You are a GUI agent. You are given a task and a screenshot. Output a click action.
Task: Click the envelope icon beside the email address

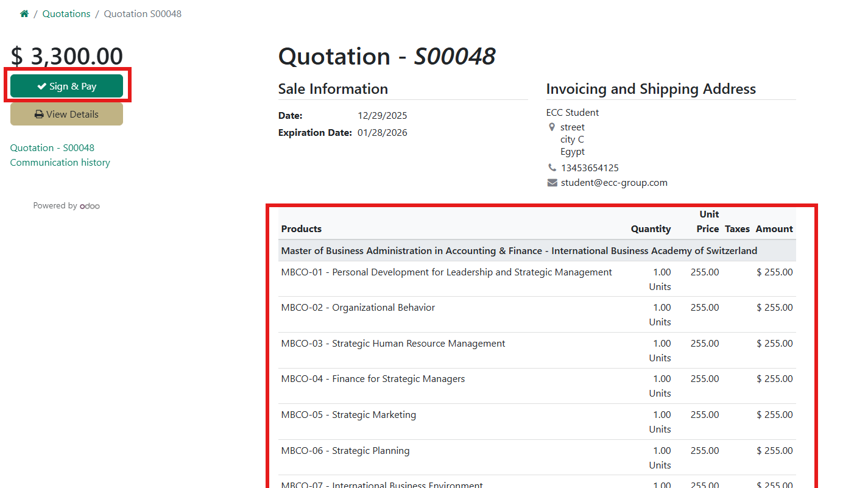[x=552, y=183]
